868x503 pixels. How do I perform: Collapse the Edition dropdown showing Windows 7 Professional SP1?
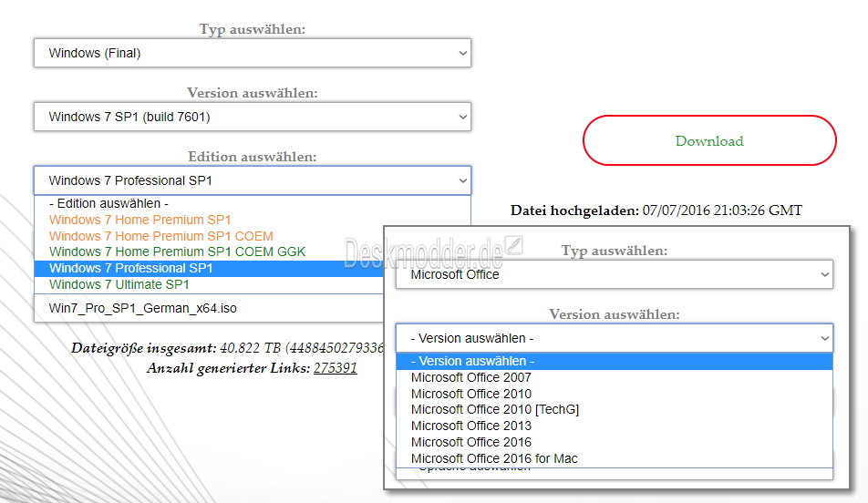pos(253,180)
